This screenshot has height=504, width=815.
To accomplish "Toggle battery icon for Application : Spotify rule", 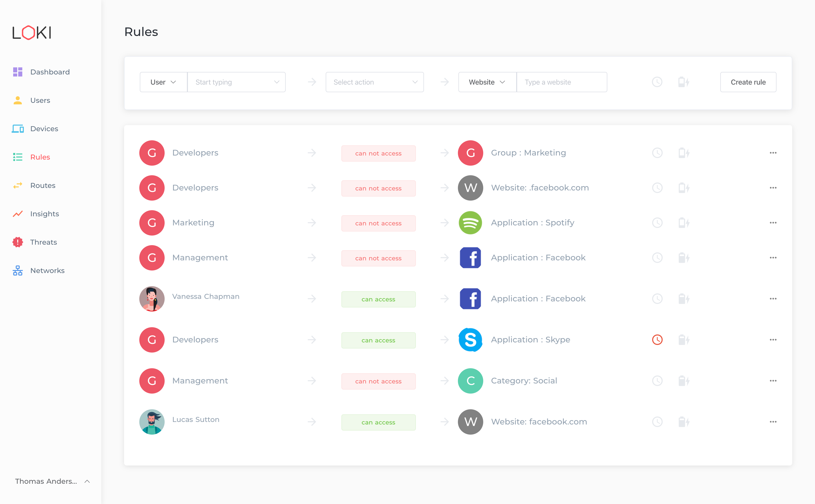I will point(684,223).
